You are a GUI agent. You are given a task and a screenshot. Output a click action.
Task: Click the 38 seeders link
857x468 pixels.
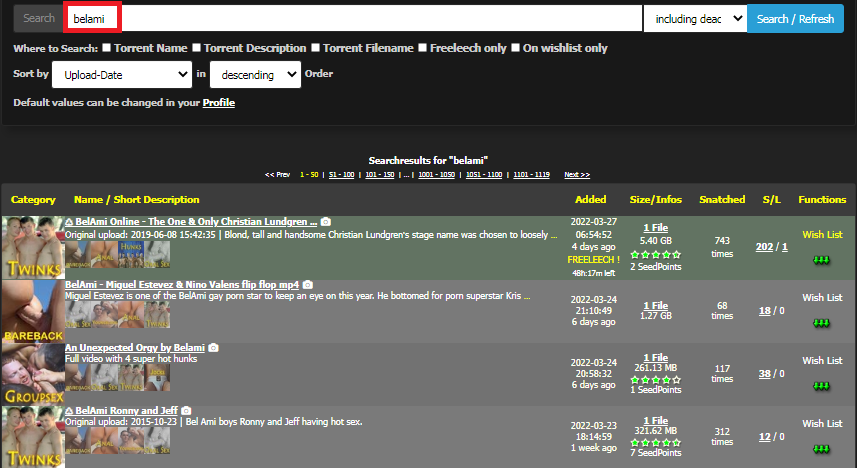tap(765, 373)
